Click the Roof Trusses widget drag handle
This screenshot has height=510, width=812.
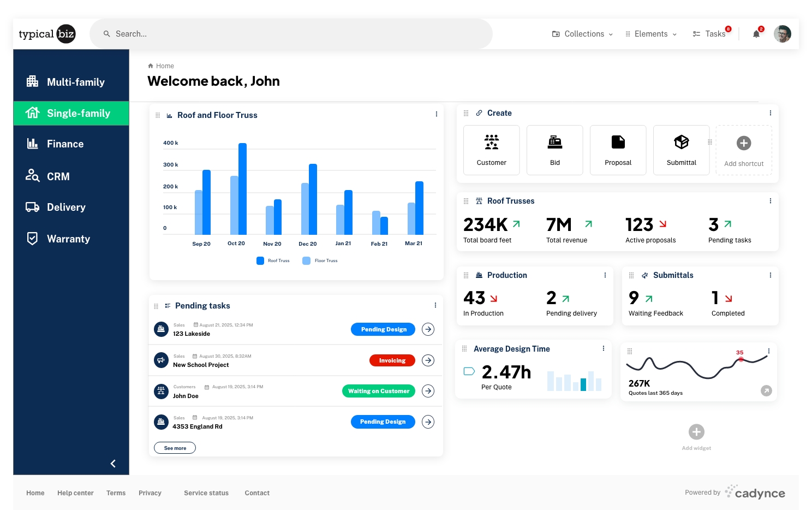[466, 201]
